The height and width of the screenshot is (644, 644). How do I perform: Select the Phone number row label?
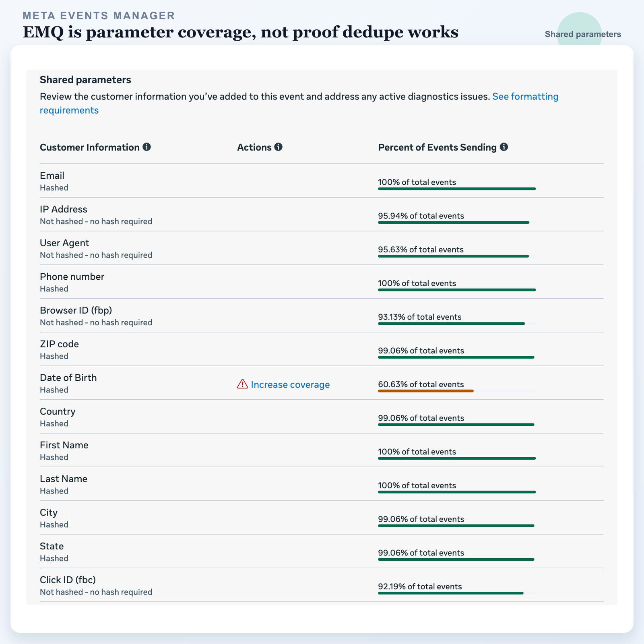[72, 277]
